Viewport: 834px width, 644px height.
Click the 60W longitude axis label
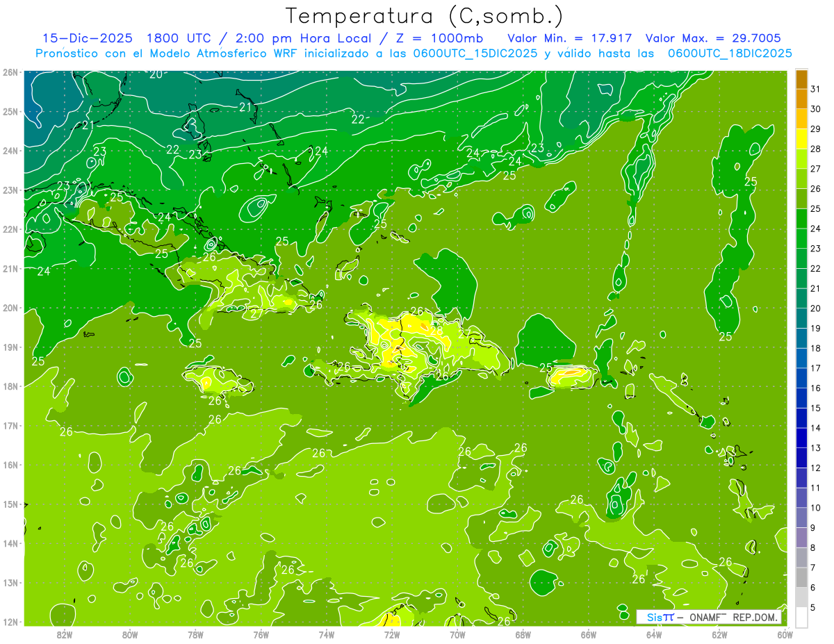[785, 634]
